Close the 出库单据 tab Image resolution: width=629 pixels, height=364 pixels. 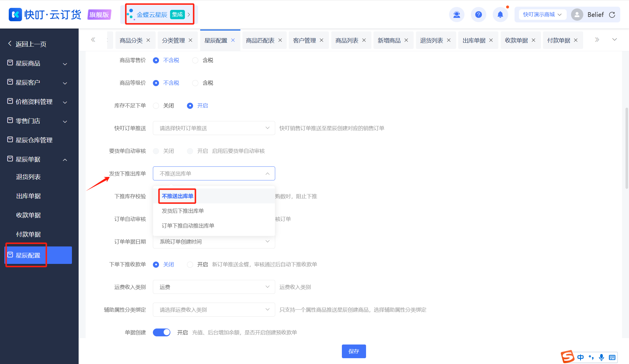coord(491,40)
